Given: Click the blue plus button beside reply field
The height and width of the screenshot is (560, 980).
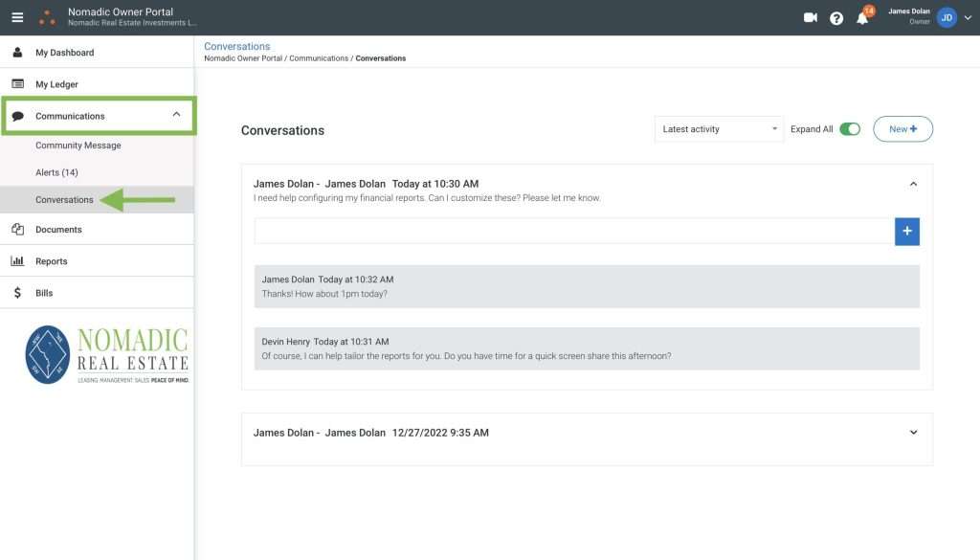Looking at the screenshot, I should pos(906,231).
